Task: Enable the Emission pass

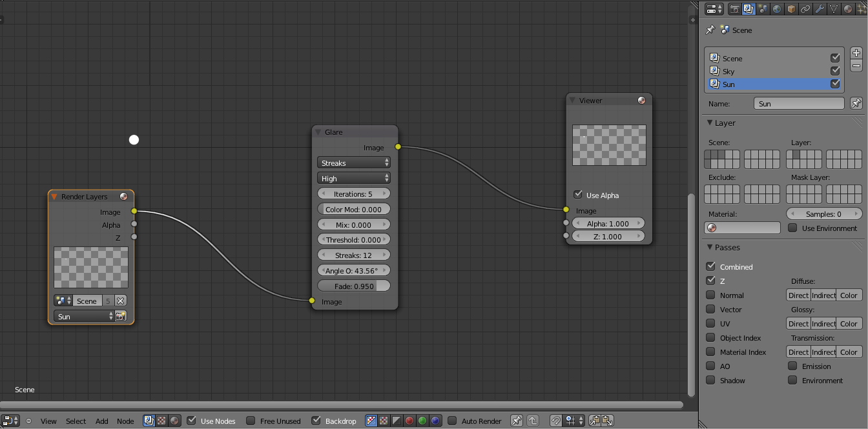Action: coord(792,366)
